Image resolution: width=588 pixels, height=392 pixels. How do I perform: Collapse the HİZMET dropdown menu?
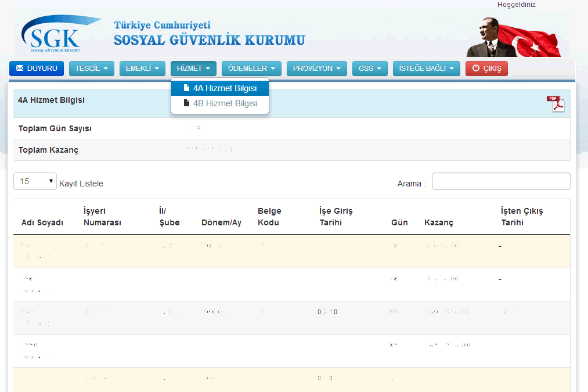point(193,69)
